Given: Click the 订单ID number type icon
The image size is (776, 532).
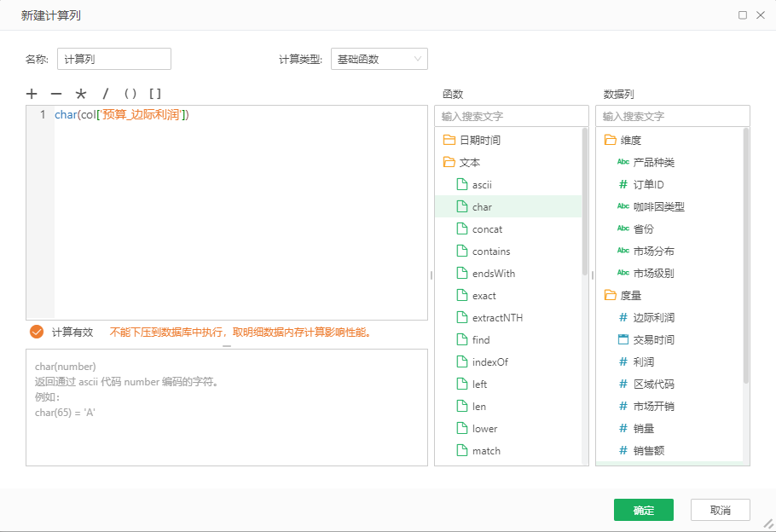Looking at the screenshot, I should 623,184.
